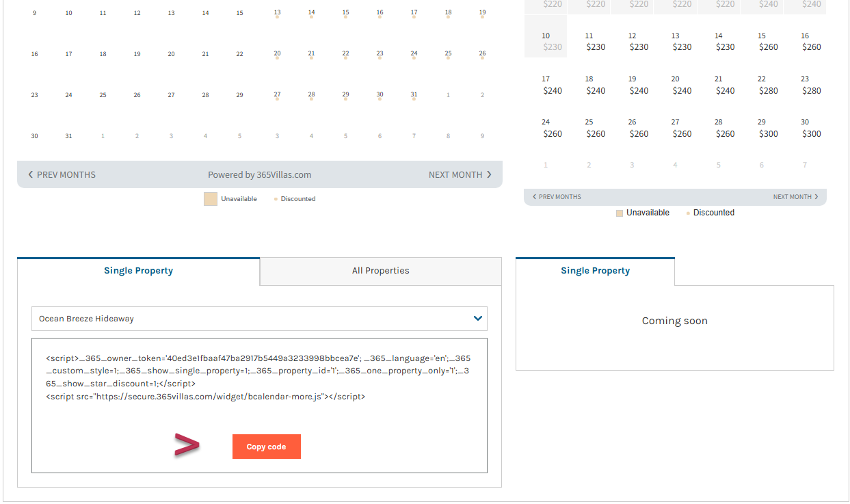Select day 16 priced $260
The image size is (850, 504).
point(811,41)
